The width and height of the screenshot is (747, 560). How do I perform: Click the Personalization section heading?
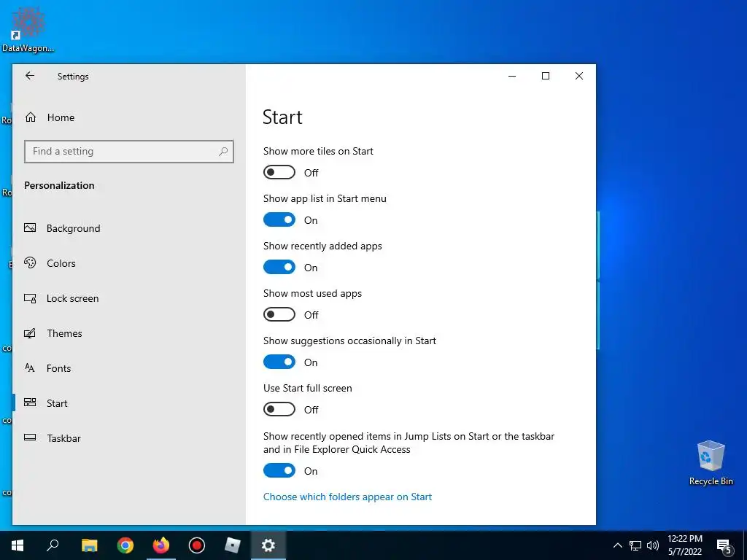click(60, 185)
